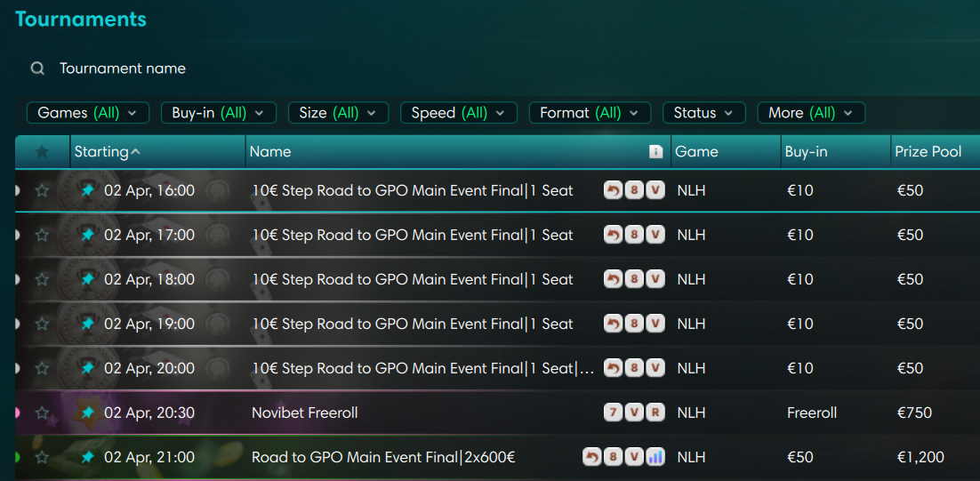Toggle favorite star for 16:00 tournament

coord(42,190)
